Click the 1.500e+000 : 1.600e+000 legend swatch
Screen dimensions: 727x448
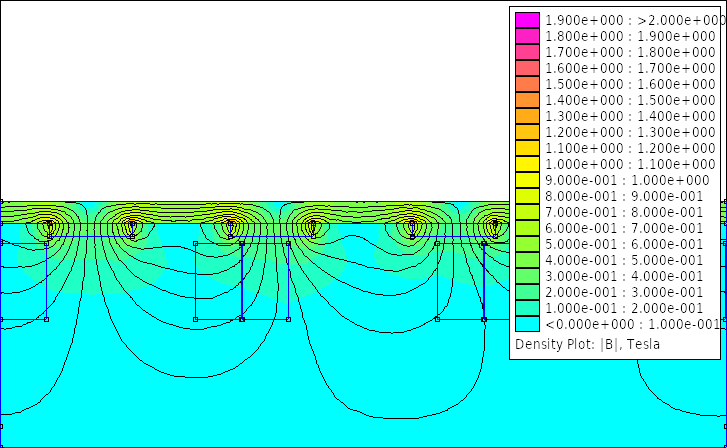(x=527, y=84)
